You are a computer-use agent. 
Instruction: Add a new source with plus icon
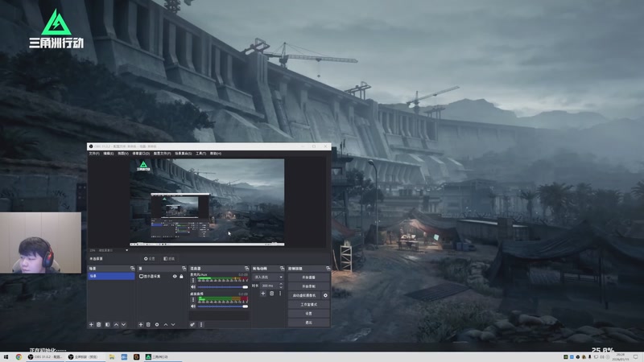pyautogui.click(x=140, y=325)
